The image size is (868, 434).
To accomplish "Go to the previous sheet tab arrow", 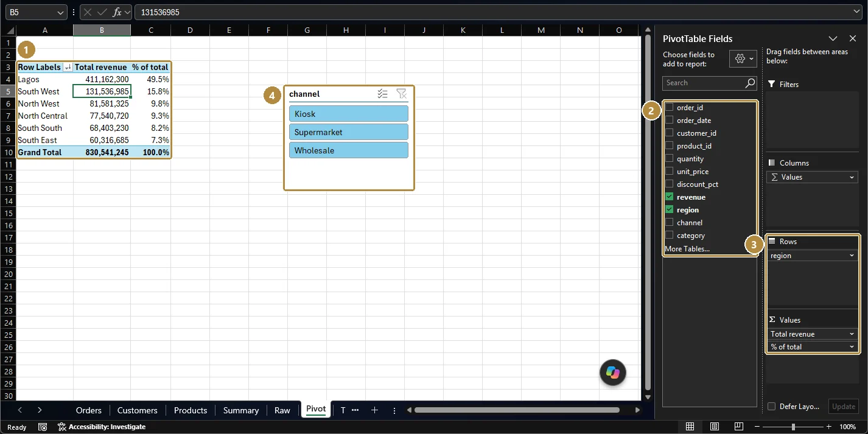I will click(20, 410).
